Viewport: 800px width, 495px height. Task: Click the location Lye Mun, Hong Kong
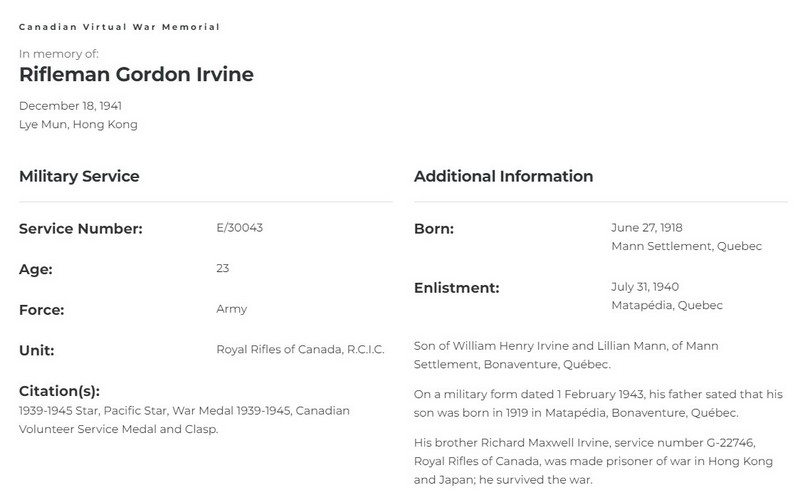coord(78,125)
